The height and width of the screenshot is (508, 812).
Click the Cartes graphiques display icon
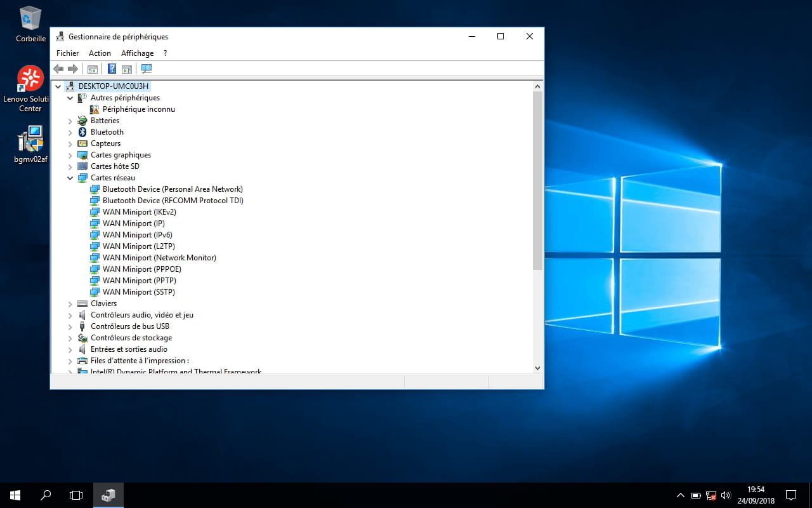(x=82, y=155)
